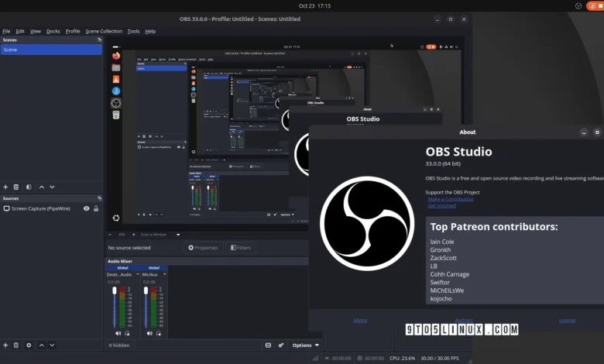Image resolution: width=604 pixels, height=364 pixels.
Task: Add a new source in Sources toolbar
Action: [x=5, y=345]
